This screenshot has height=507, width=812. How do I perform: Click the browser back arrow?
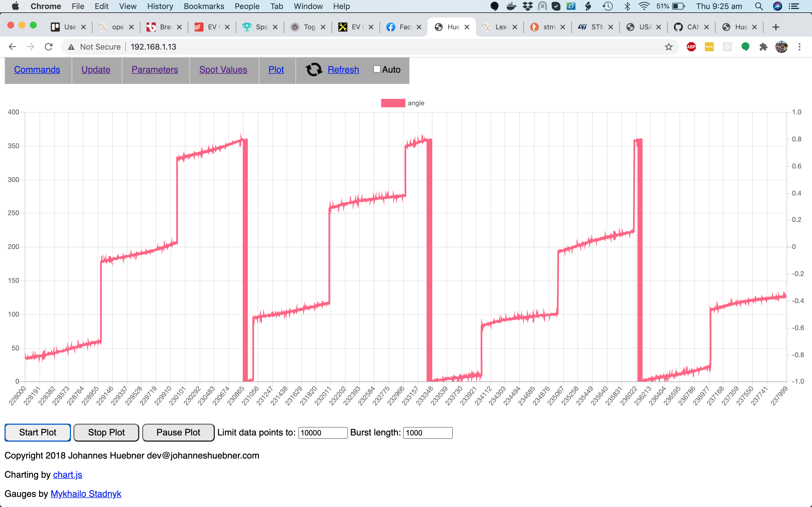tap(12, 46)
